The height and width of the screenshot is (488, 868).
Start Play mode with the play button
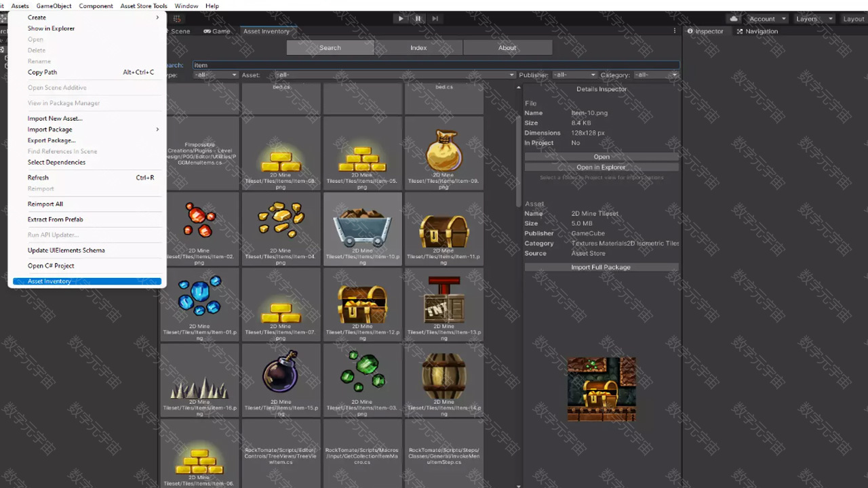(x=401, y=18)
